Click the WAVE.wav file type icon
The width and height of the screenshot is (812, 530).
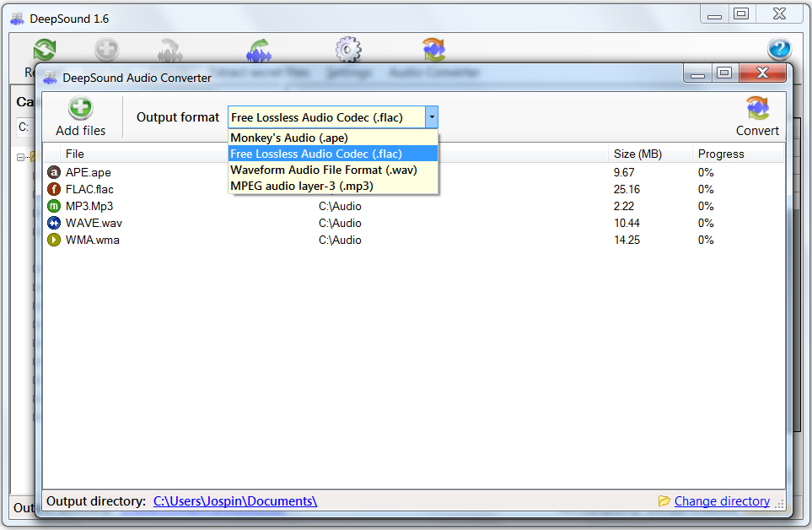point(54,224)
